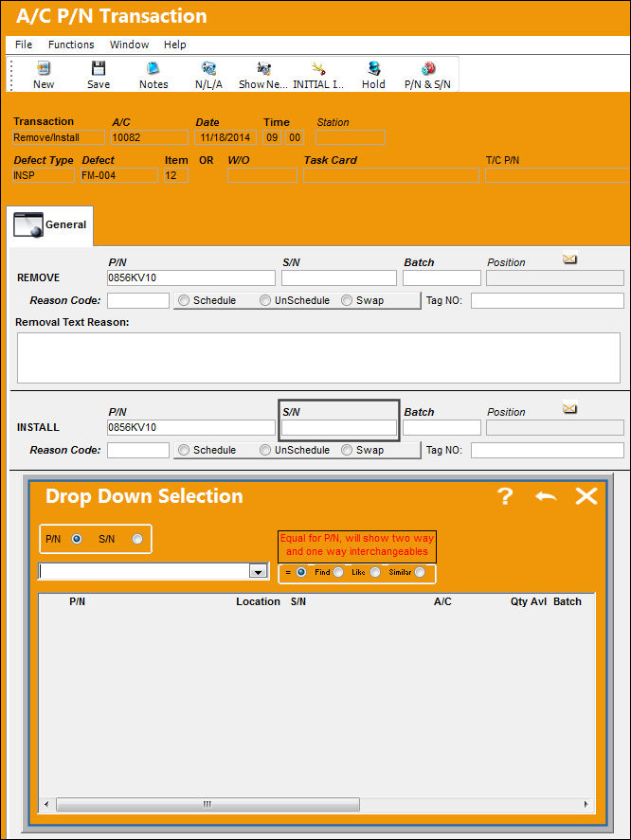Click the P/N & S/N toolbar icon

(x=428, y=68)
